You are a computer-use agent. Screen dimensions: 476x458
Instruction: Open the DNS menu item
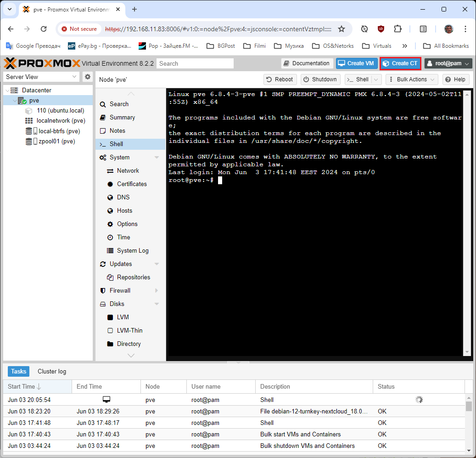[x=130, y=198]
